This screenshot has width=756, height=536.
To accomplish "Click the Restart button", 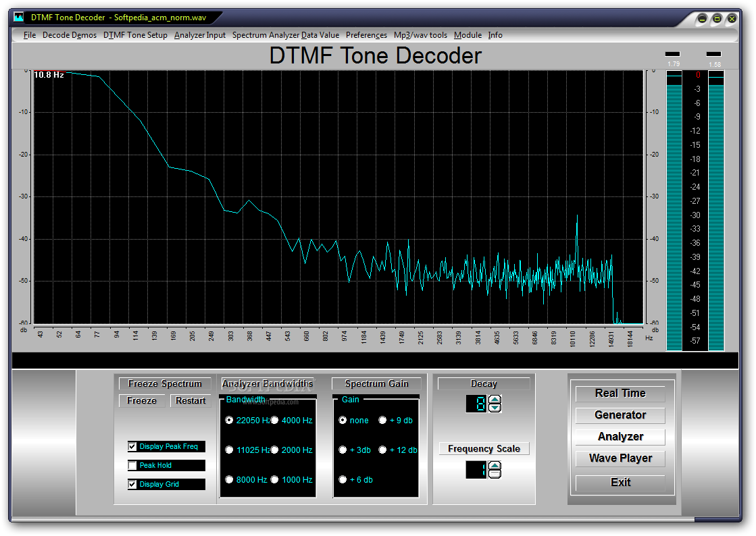I will click(x=191, y=401).
